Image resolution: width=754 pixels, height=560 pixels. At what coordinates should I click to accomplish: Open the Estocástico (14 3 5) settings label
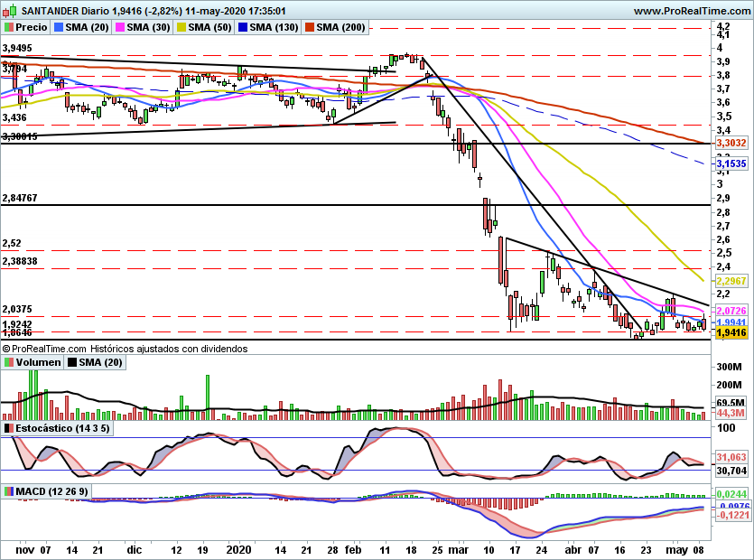[62, 427]
